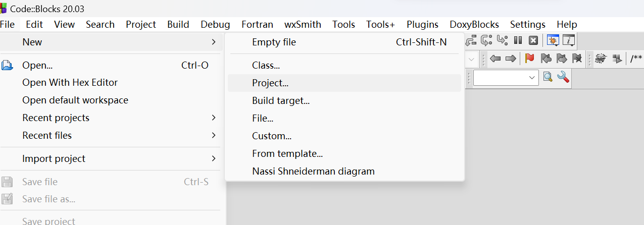Insert DoxyBlocks /** comment block

click(x=636, y=59)
